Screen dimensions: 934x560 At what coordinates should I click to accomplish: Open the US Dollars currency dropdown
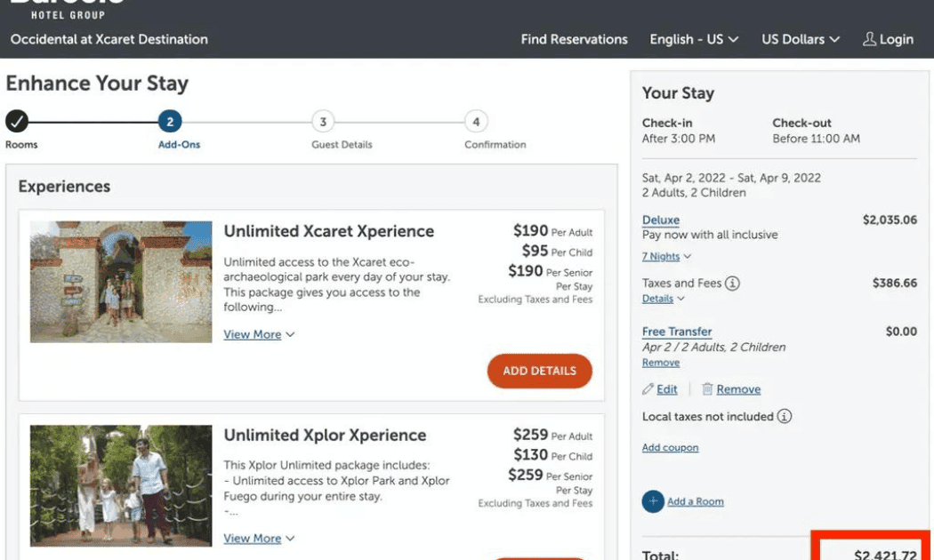pos(800,39)
